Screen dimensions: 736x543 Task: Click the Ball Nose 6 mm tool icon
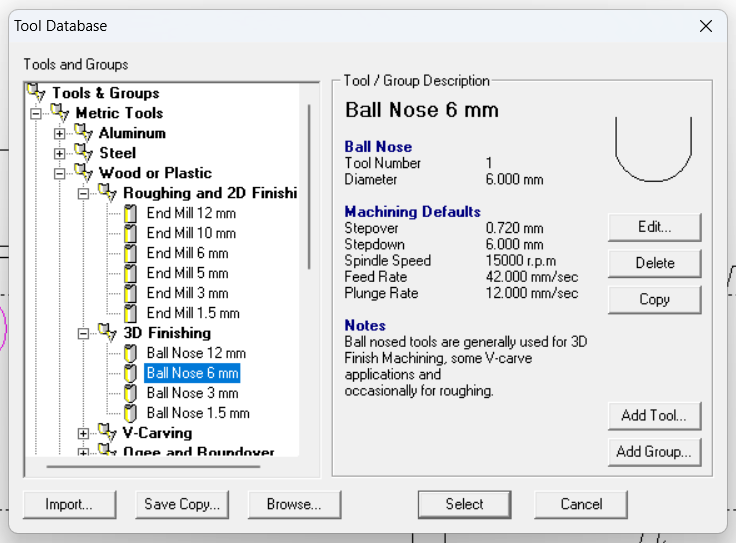coord(130,373)
